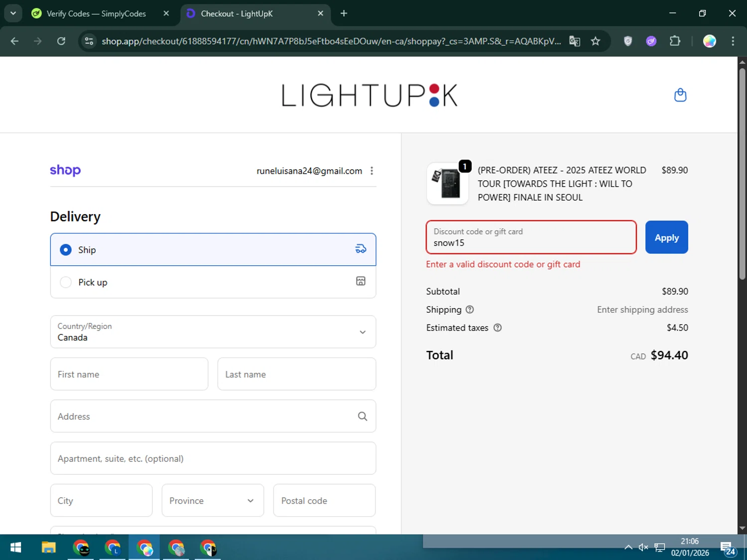Open account options menu beside the email address
This screenshot has height=560, width=747.
pyautogui.click(x=372, y=171)
